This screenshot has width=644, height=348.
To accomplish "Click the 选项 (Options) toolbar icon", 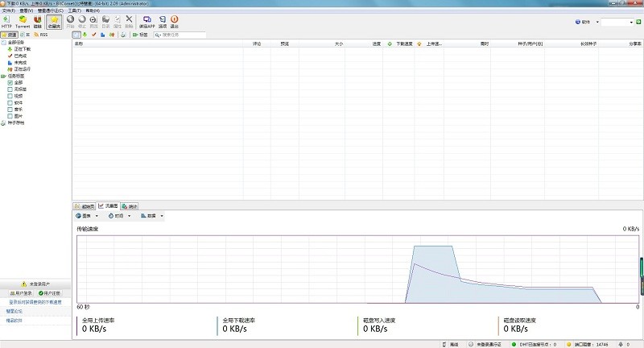I will pos(163,20).
